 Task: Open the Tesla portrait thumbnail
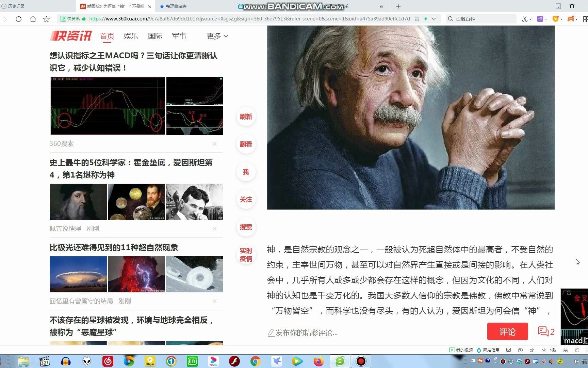click(x=195, y=202)
